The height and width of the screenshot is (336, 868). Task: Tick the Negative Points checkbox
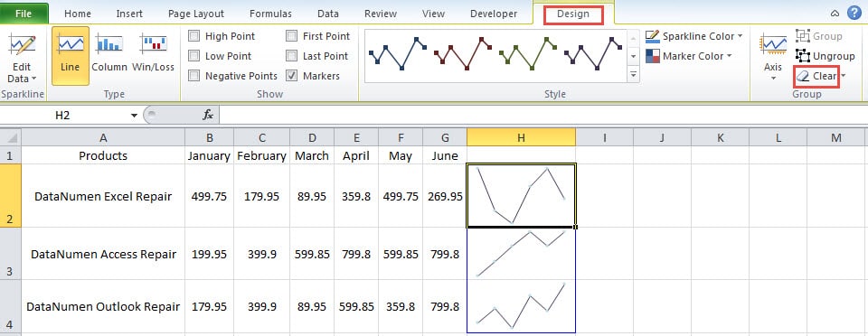point(193,76)
